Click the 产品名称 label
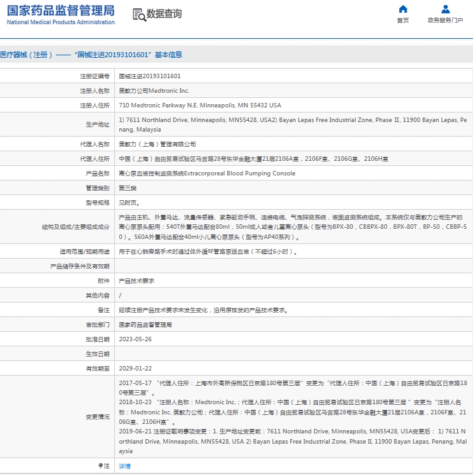The width and height of the screenshot is (473, 476). (x=97, y=173)
